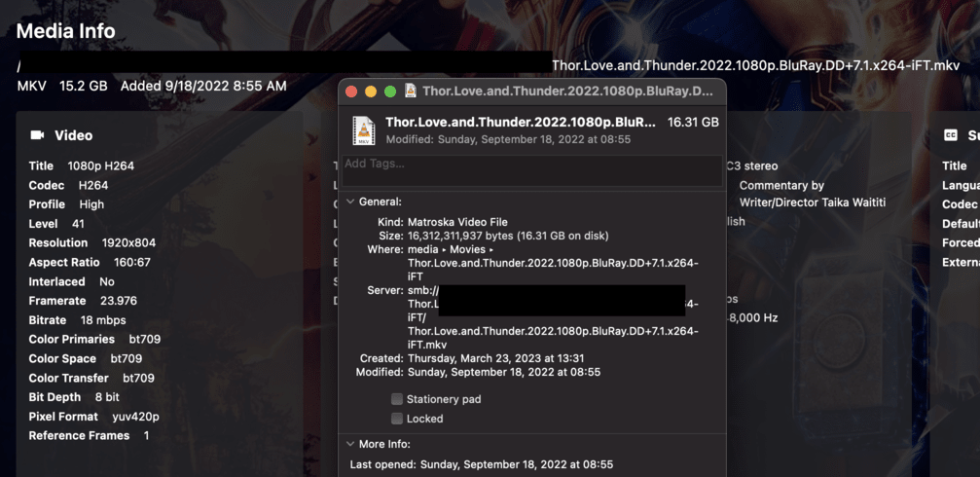Viewport: 980px width, 477px height.
Task: Click the Resolution value 1920x804
Action: click(x=128, y=243)
